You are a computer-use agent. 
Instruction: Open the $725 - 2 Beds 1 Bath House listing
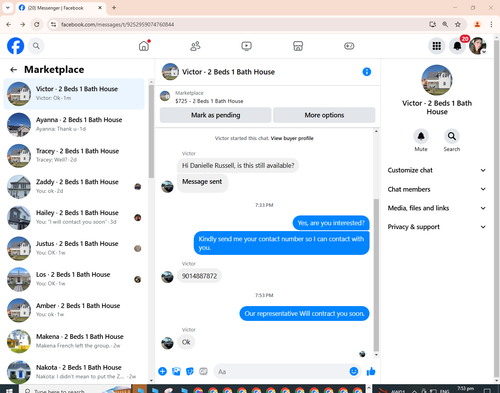click(x=209, y=101)
